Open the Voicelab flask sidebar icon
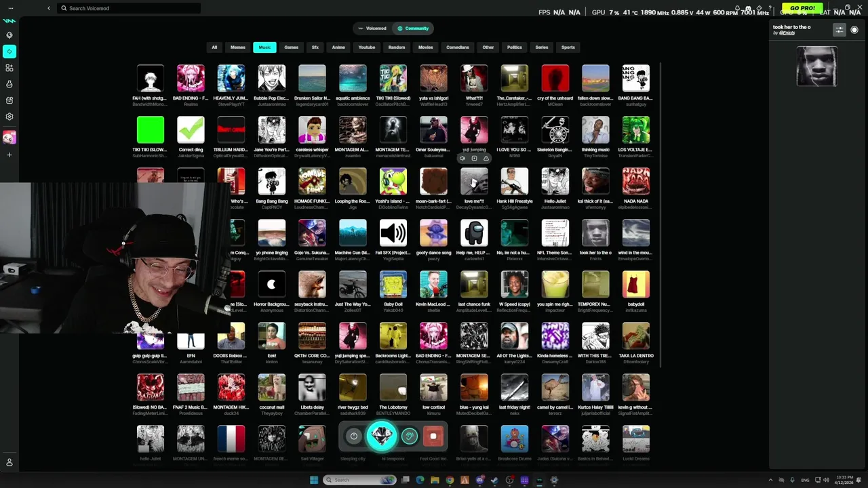The height and width of the screenshot is (488, 868). tap(9, 84)
